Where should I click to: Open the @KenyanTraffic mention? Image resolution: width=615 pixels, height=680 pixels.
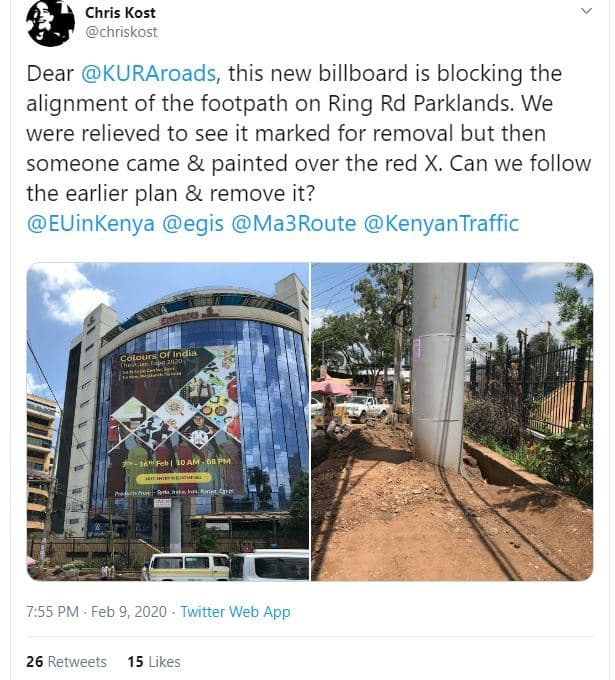[441, 223]
